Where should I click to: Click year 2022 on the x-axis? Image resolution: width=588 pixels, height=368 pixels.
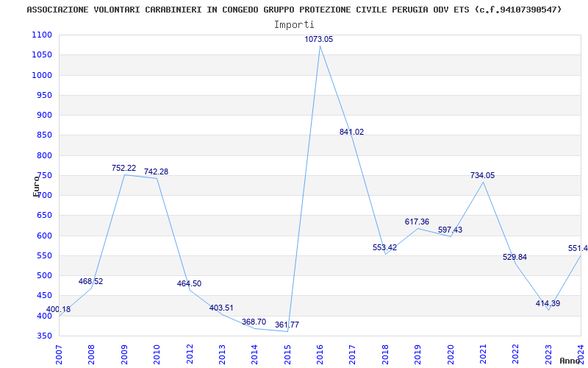pyautogui.click(x=516, y=354)
